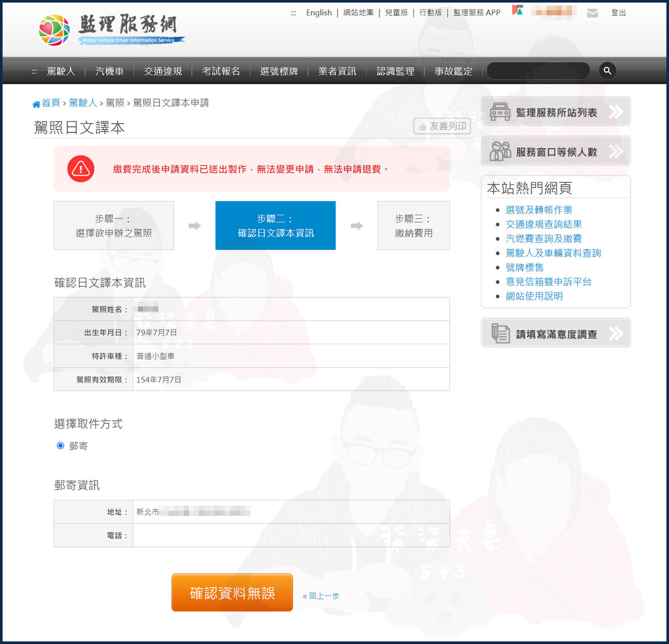Click the 確認資料無誤 confirm button
This screenshot has width=669, height=644.
coord(232,592)
